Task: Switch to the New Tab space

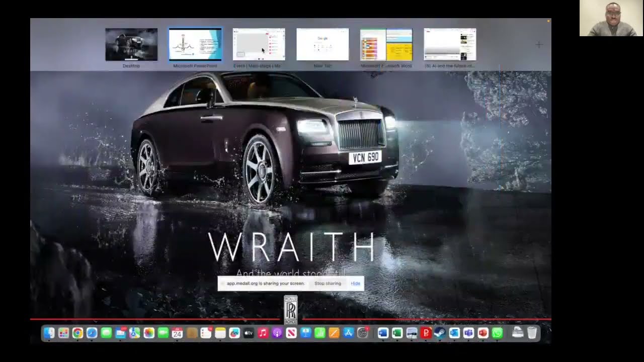Action: (323, 45)
